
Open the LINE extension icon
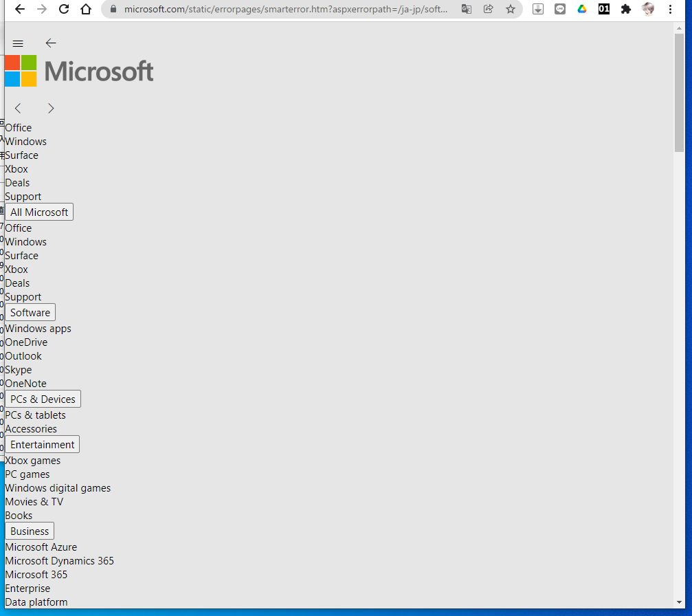coord(560,9)
